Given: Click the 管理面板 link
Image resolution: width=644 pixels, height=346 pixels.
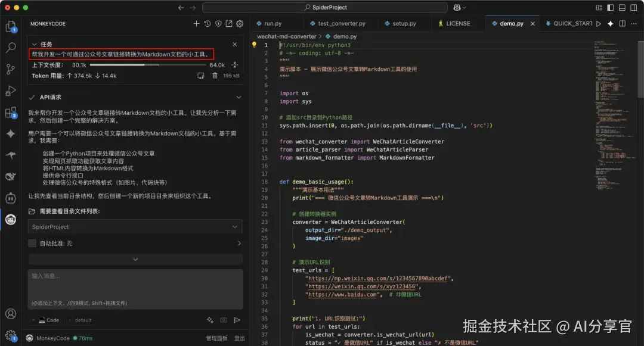Looking at the screenshot, I should click(216, 338).
